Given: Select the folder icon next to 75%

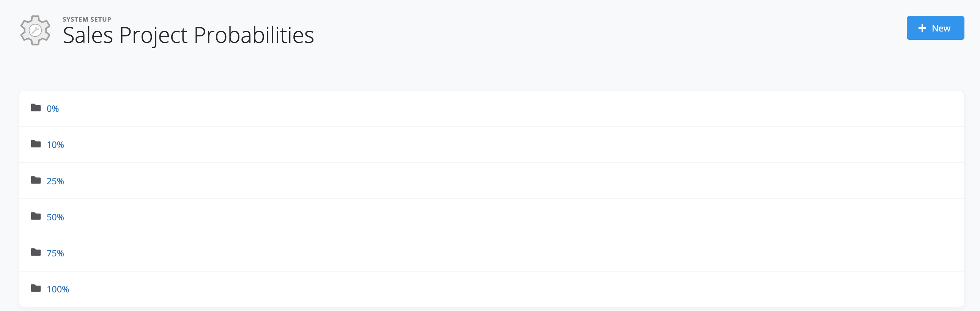Looking at the screenshot, I should [36, 253].
